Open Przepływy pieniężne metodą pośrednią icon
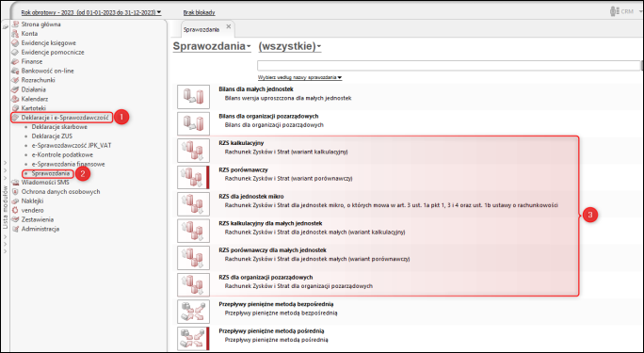The height and width of the screenshot is (353, 644). pyautogui.click(x=193, y=338)
